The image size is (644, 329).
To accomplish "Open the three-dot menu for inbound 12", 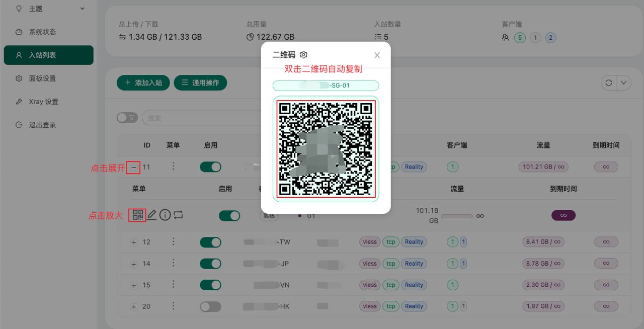I will (x=174, y=242).
